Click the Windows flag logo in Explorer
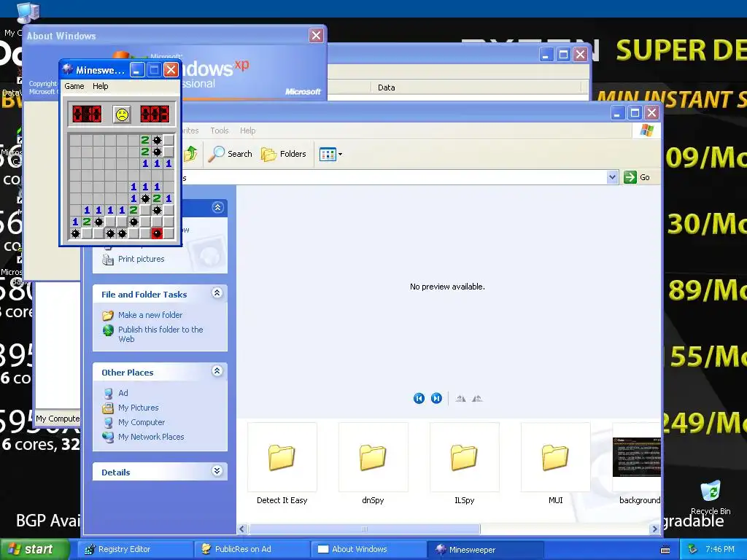747x560 pixels. point(647,131)
